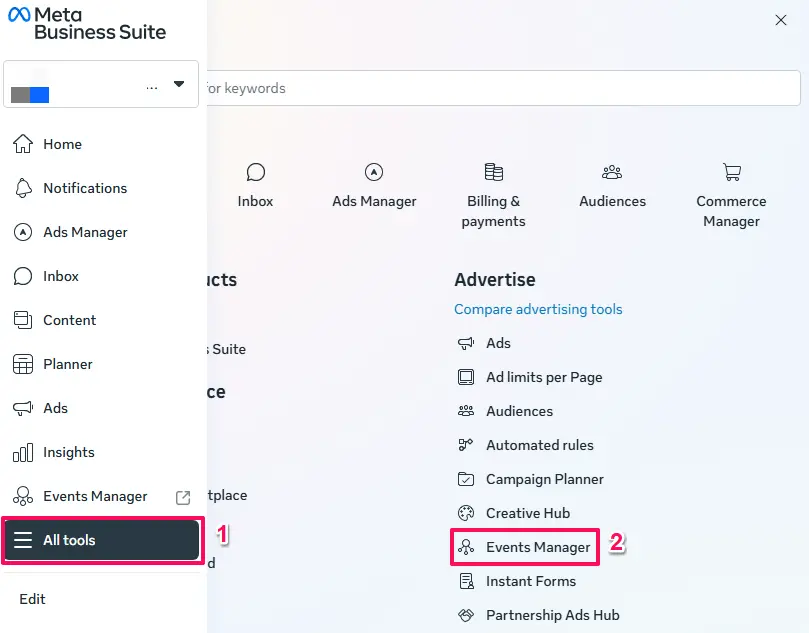Click the Planner calendar icon in sidebar
The width and height of the screenshot is (809, 633).
pyautogui.click(x=23, y=364)
